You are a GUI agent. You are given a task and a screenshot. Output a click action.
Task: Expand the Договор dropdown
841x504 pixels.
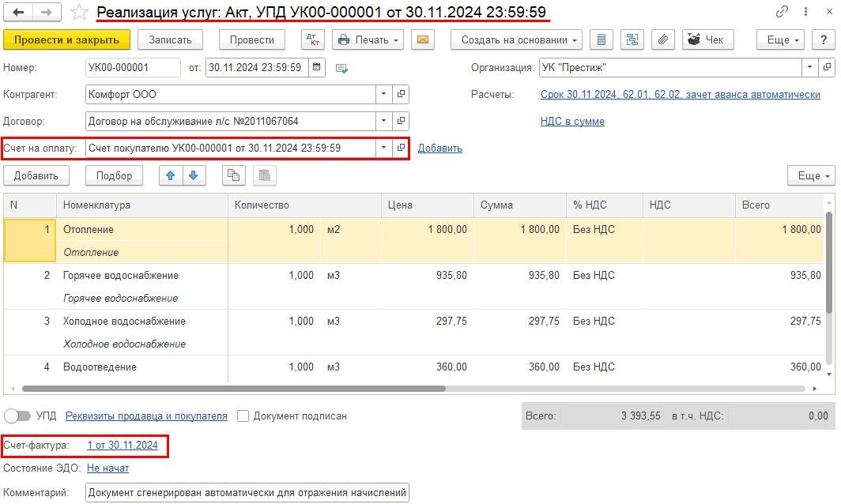pyautogui.click(x=383, y=121)
